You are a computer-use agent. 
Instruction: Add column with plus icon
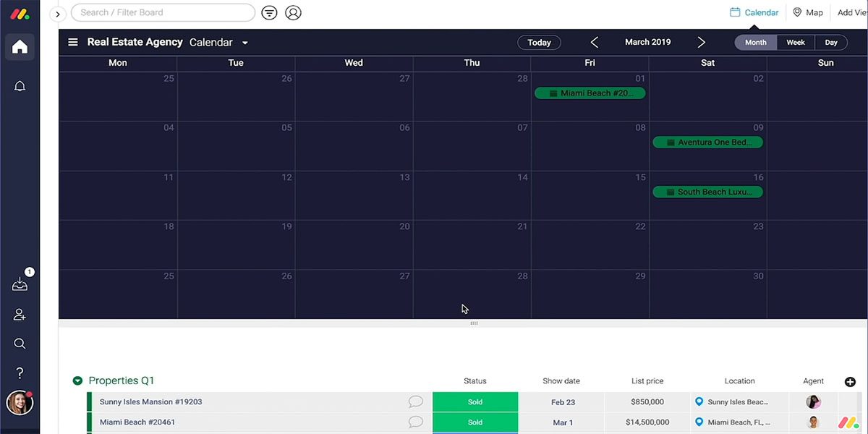(850, 382)
